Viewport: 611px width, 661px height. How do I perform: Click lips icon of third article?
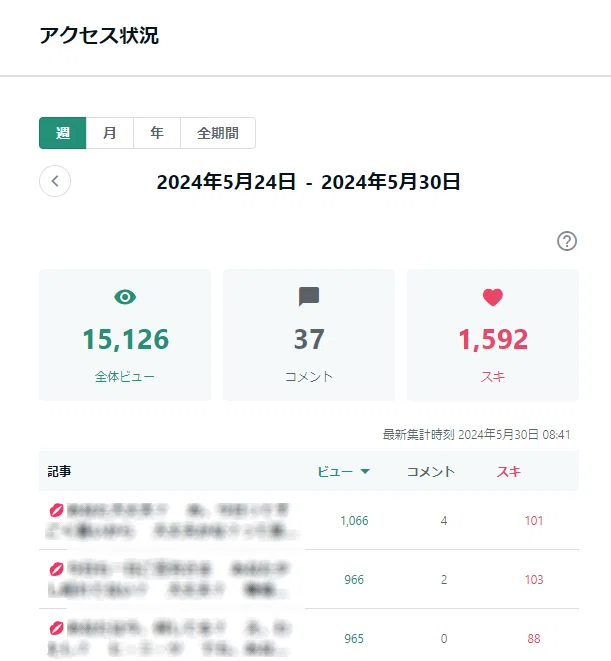(57, 628)
